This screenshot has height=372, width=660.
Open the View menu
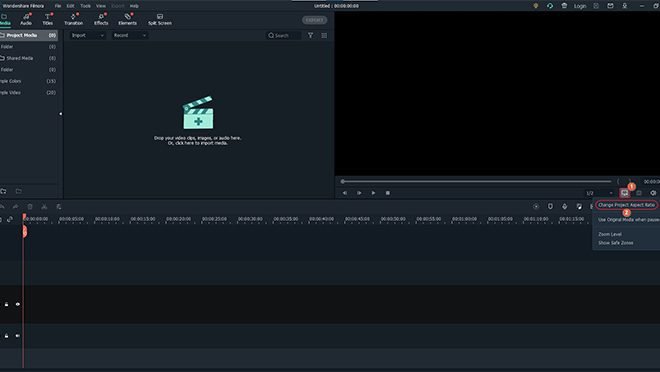(101, 6)
